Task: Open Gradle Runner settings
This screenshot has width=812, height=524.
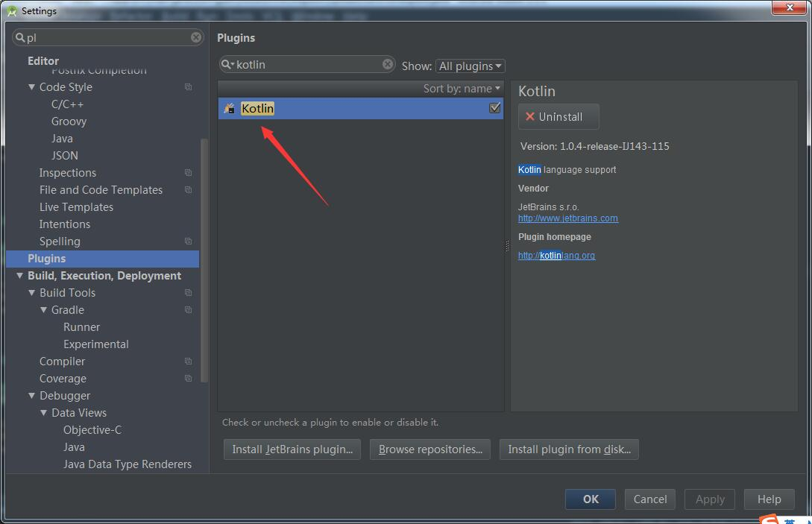Action: [x=81, y=326]
